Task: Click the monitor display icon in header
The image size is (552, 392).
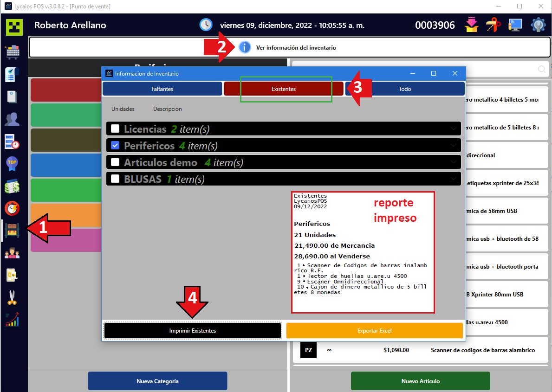Action: point(515,25)
